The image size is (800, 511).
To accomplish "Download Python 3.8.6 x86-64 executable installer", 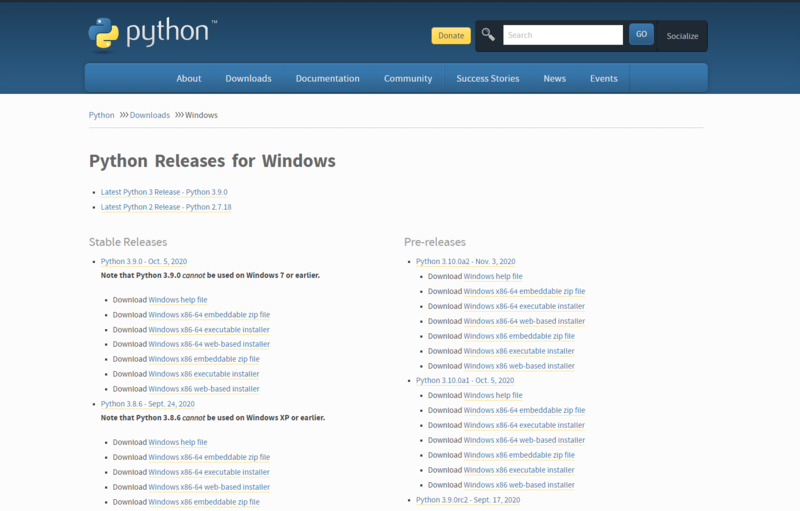I will pos(209,472).
